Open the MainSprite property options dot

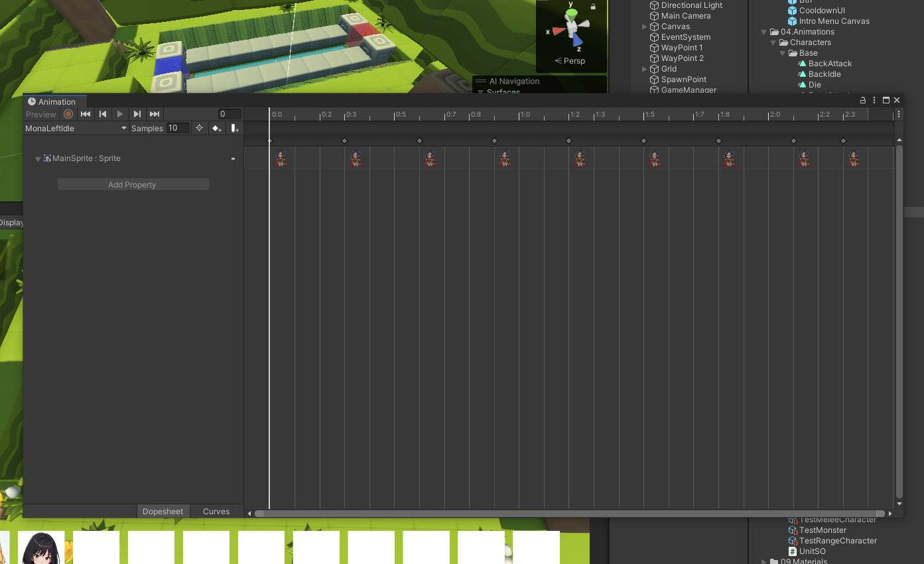233,159
